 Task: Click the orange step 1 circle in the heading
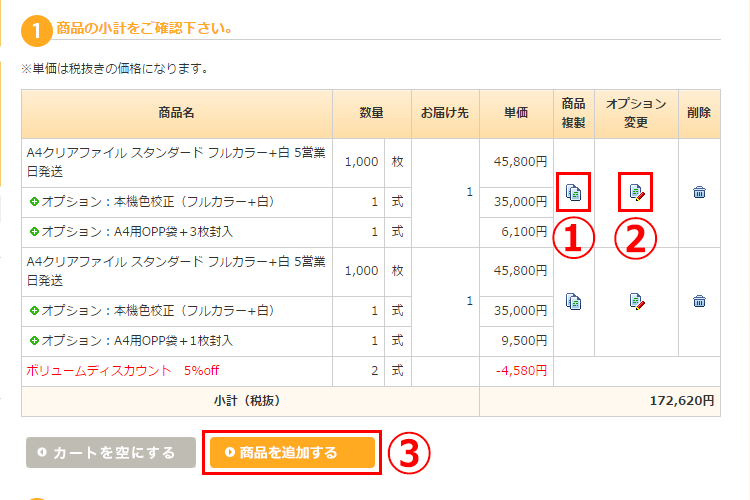[x=36, y=30]
